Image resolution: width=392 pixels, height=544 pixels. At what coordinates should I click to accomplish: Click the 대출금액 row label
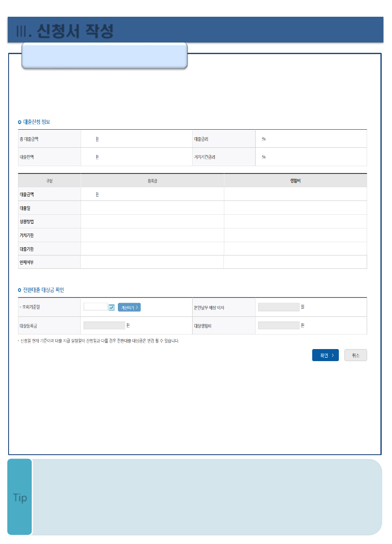pyautogui.click(x=27, y=194)
